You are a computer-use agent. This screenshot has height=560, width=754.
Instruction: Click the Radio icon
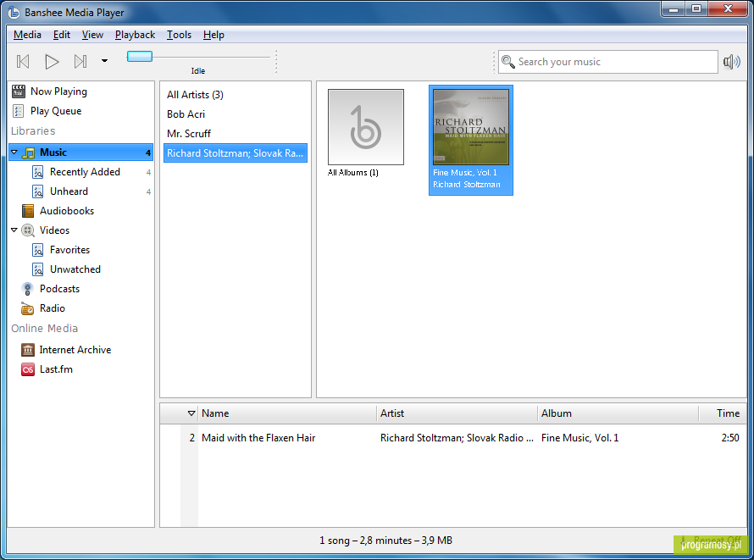pyautogui.click(x=27, y=308)
